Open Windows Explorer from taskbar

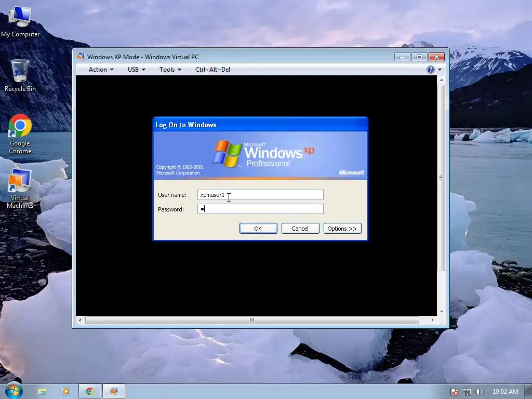click(x=42, y=392)
